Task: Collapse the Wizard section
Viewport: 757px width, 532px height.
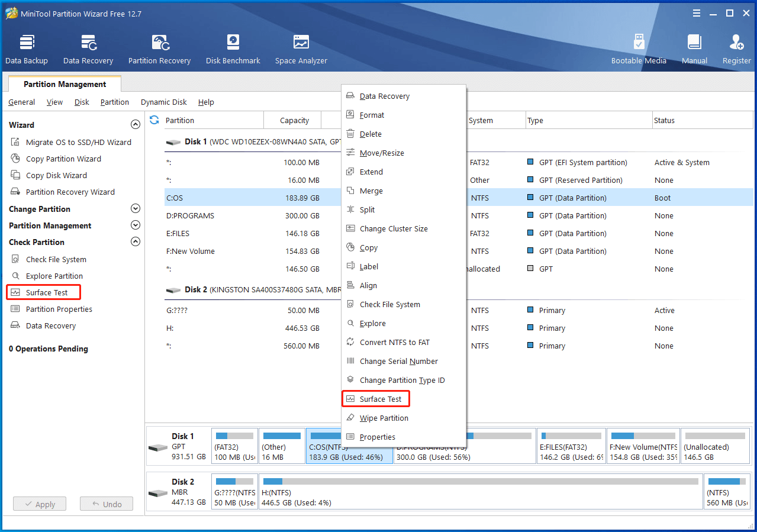Action: coord(136,125)
